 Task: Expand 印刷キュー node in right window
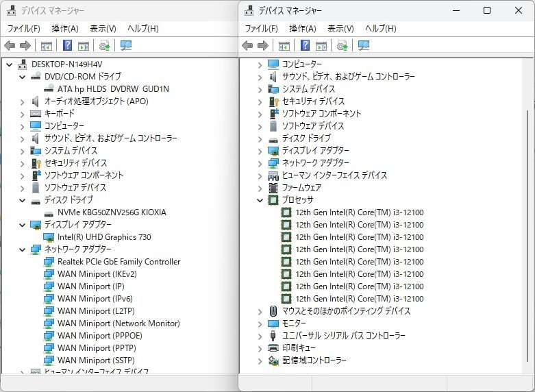(260, 349)
